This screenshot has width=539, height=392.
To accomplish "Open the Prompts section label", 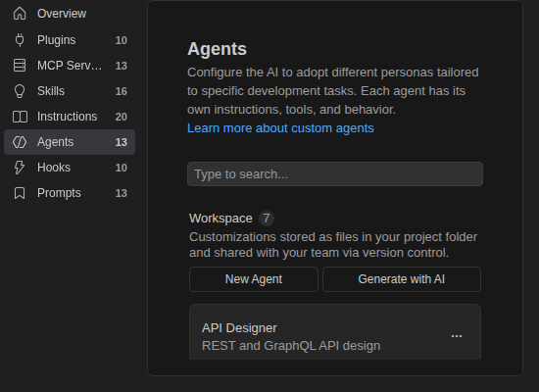I will (x=59, y=193).
